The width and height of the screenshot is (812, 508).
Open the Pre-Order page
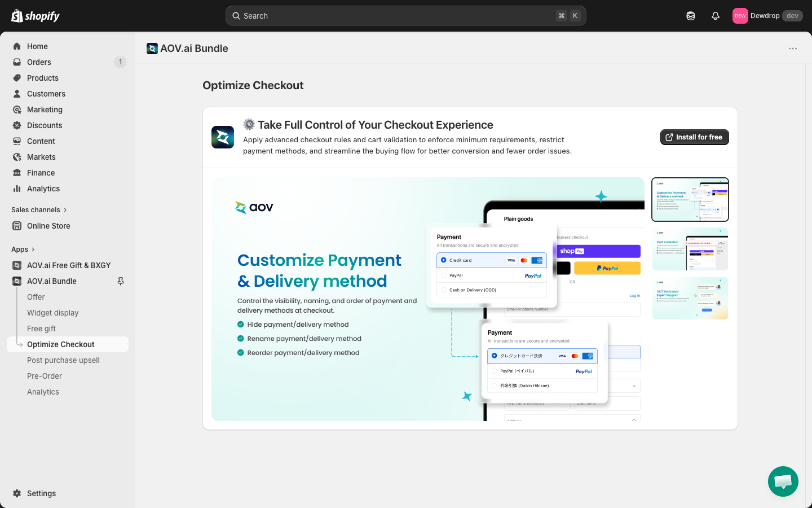point(45,376)
